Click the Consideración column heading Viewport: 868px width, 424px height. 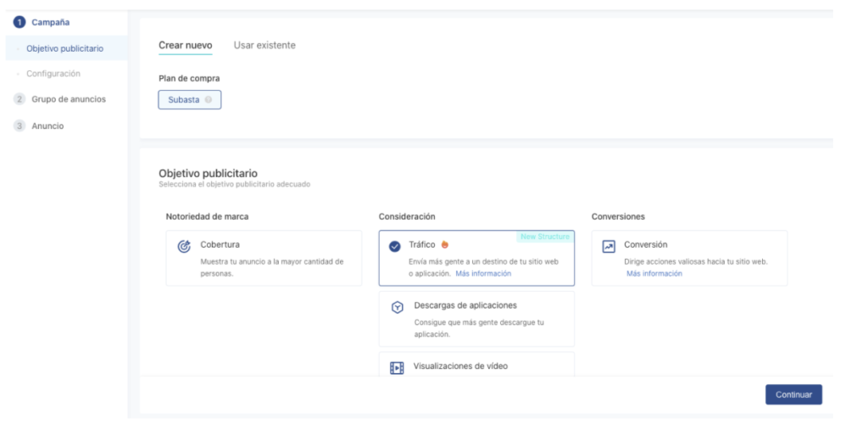(407, 216)
